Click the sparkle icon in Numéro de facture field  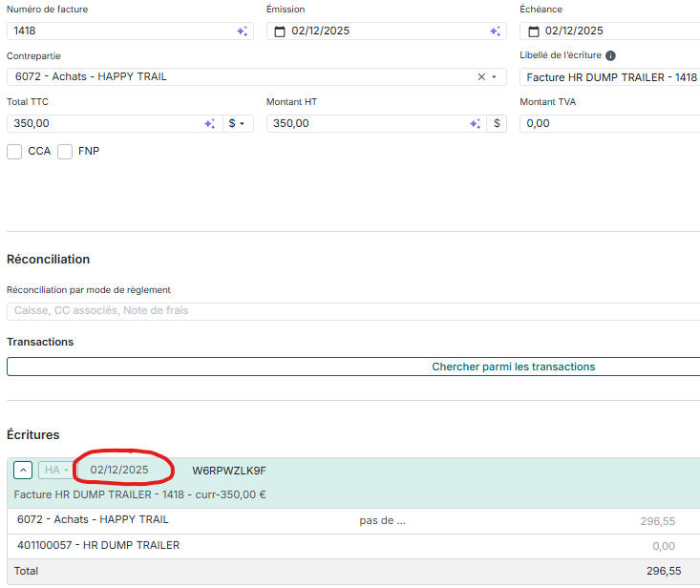point(242,31)
